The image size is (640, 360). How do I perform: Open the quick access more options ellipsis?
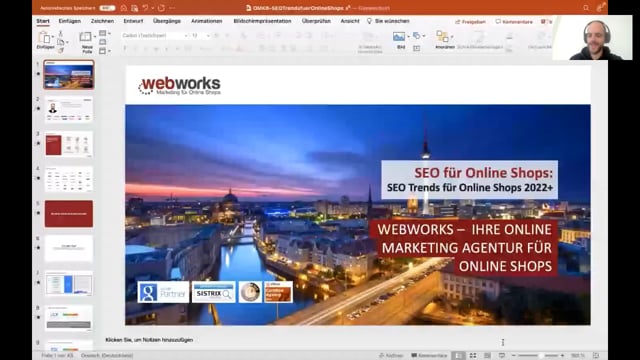172,8
